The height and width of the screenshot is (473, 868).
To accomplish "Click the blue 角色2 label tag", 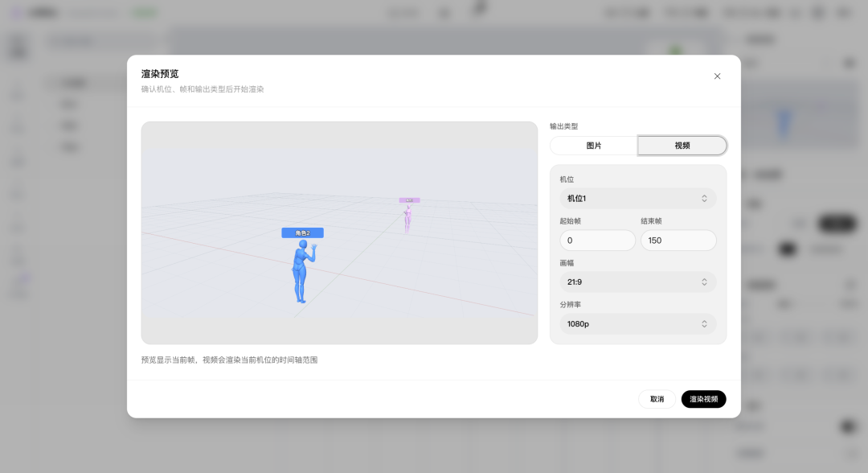I will click(302, 233).
